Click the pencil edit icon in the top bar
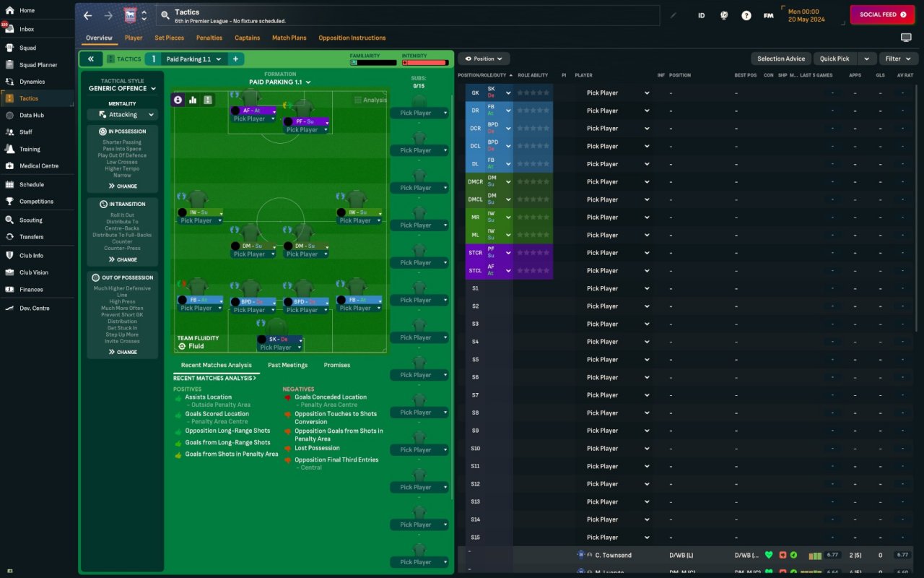The image size is (924, 578). 674,15
